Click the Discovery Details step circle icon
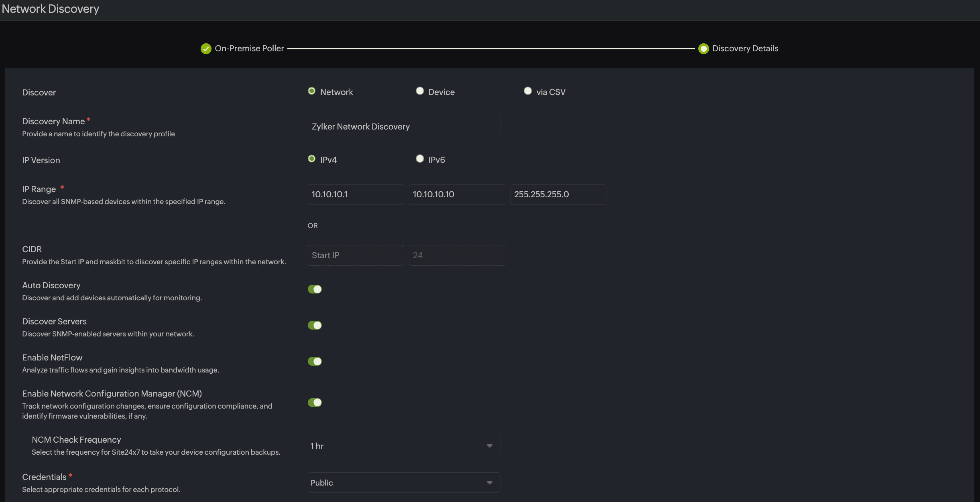Viewport: 980px width, 502px height. [x=703, y=49]
